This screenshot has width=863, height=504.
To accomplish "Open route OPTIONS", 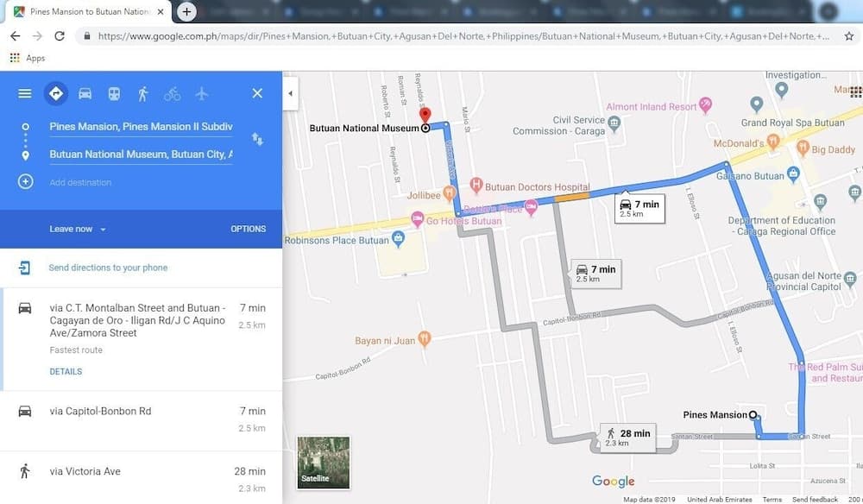I will click(248, 229).
